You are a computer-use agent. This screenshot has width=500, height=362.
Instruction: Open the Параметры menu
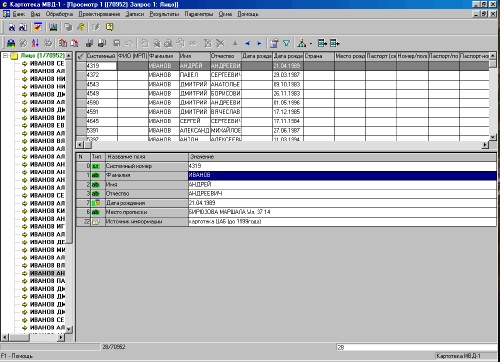(x=199, y=14)
